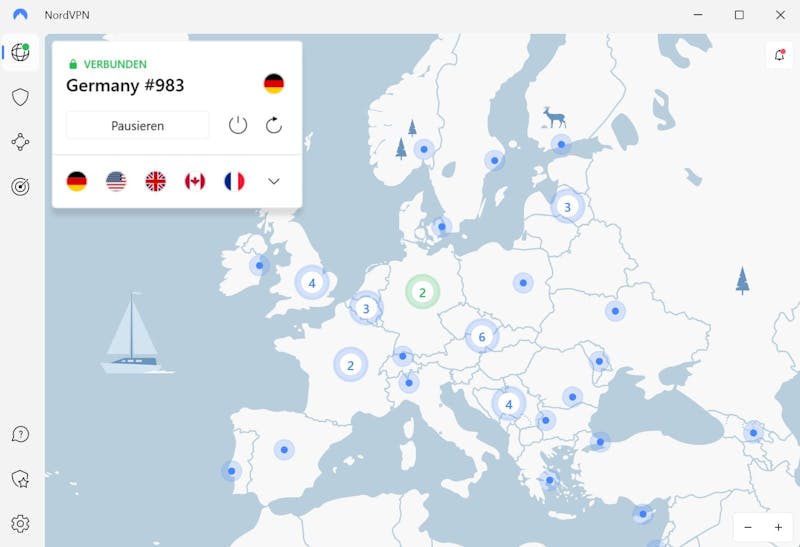
Task: Expand the recent countries chevron
Action: click(273, 181)
